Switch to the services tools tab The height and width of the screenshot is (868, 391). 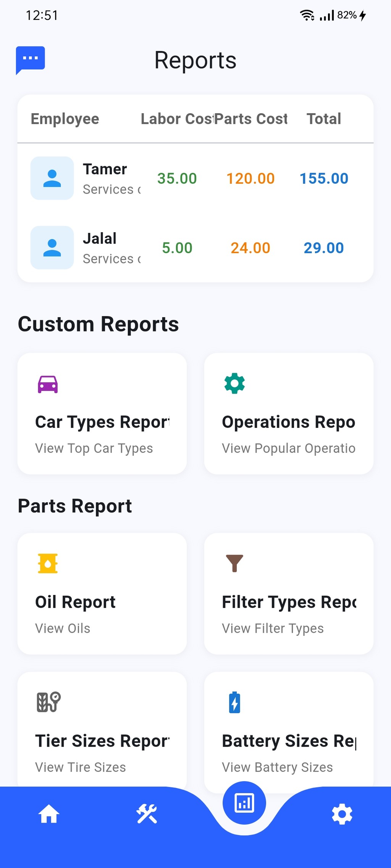click(x=147, y=814)
